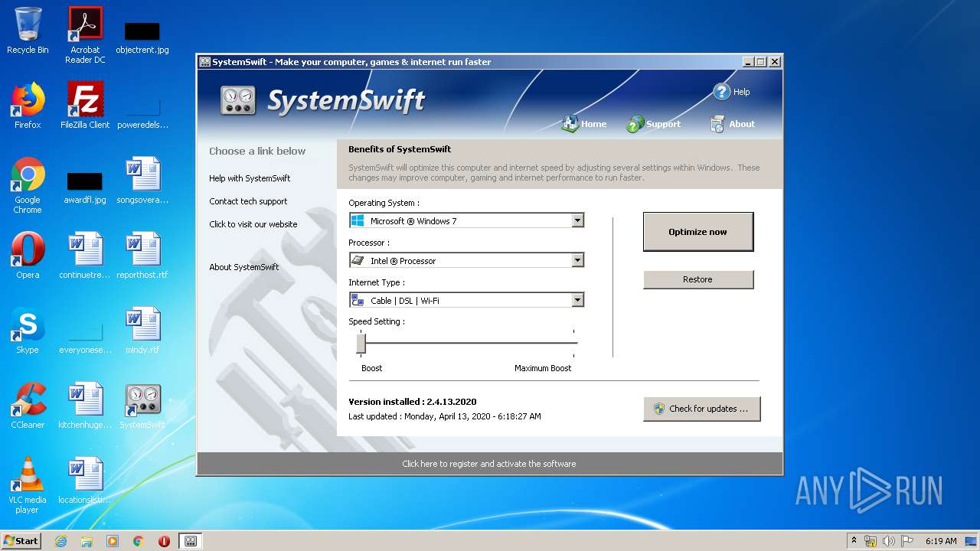The width and height of the screenshot is (980, 551).
Task: Open Acrobat Reader DC desktop icon
Action: [85, 35]
